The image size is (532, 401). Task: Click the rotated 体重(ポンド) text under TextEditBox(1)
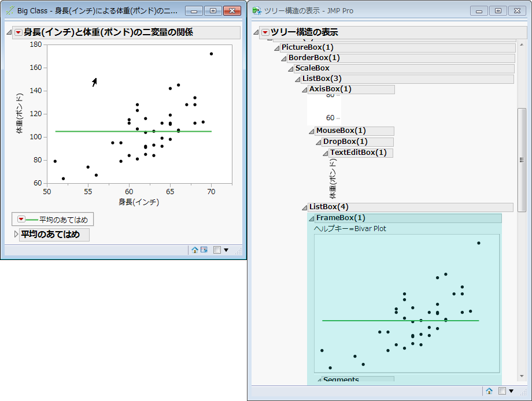pyautogui.click(x=333, y=179)
